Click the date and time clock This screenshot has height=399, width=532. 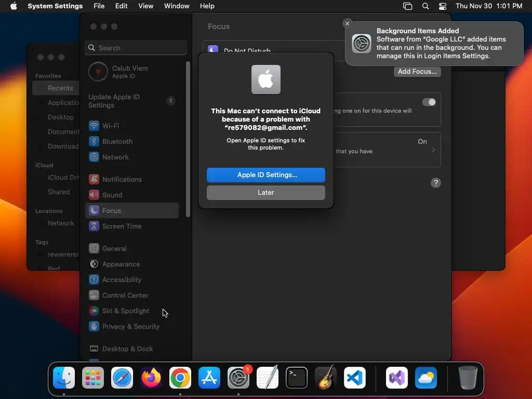click(489, 6)
